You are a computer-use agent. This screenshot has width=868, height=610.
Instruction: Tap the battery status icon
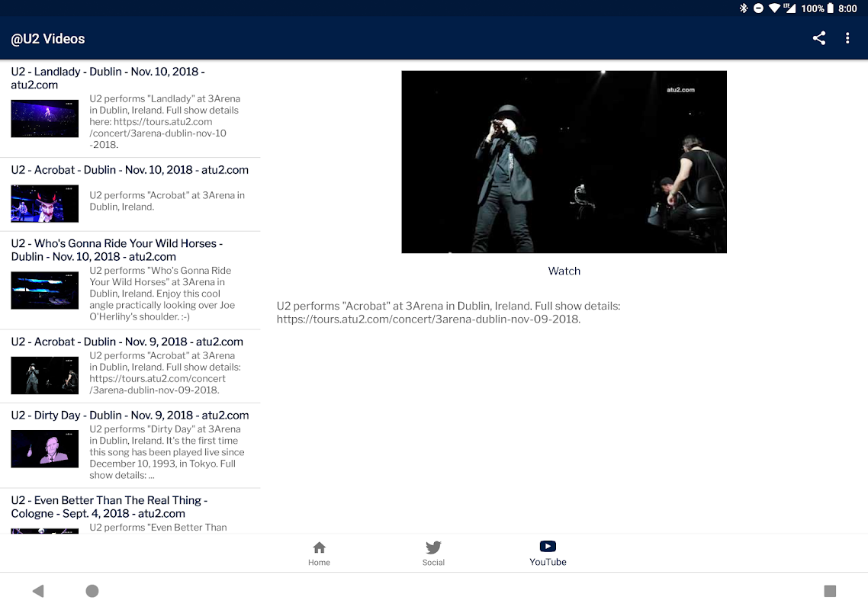pos(831,8)
